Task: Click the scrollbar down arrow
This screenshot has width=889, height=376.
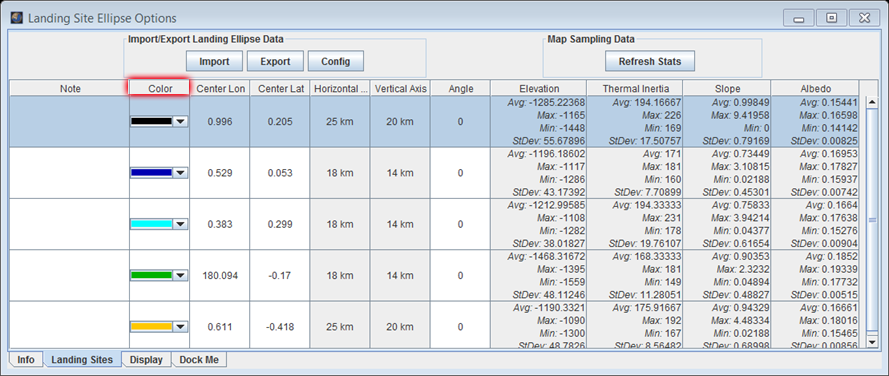Action: point(872,341)
